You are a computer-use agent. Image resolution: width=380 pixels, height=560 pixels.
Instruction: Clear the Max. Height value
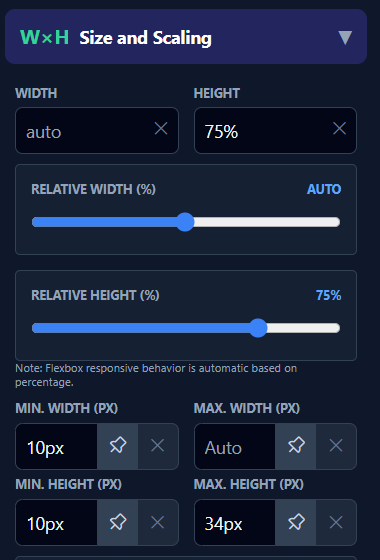coord(336,522)
